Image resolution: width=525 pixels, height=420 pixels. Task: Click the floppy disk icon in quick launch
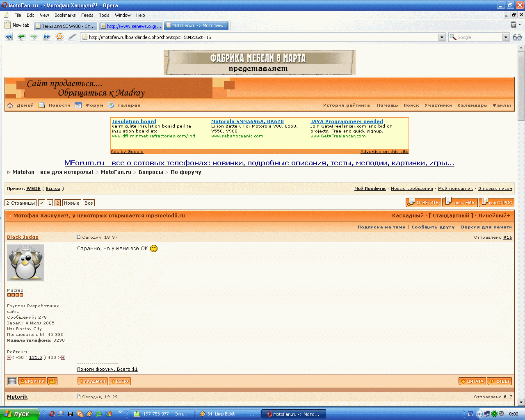(x=70, y=414)
